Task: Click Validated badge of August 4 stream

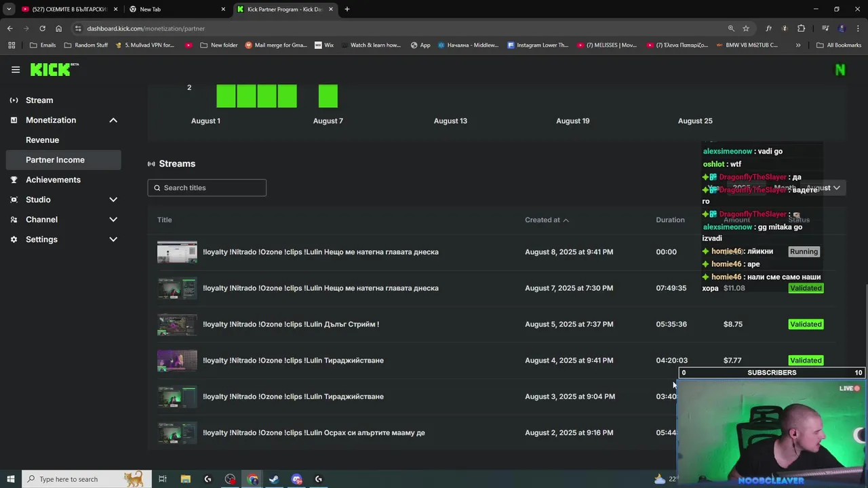Action: pyautogui.click(x=806, y=360)
